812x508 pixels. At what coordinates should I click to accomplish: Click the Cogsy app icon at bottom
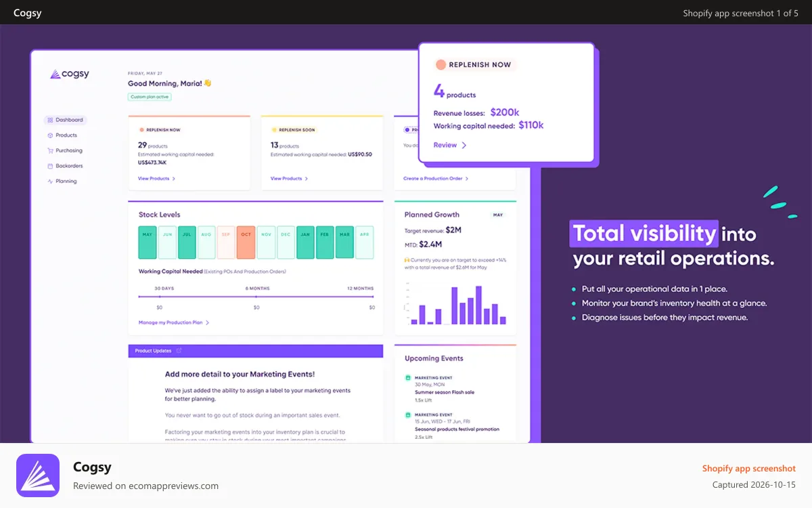pyautogui.click(x=38, y=475)
